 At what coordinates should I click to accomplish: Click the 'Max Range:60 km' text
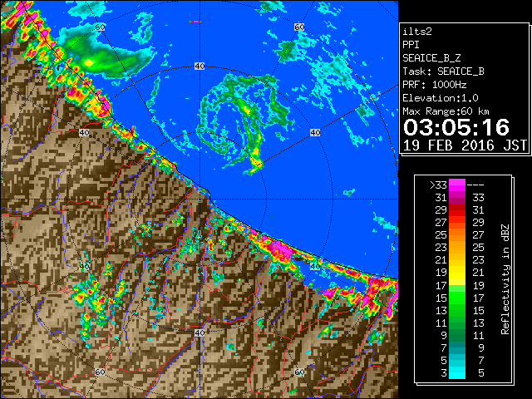tap(446, 111)
